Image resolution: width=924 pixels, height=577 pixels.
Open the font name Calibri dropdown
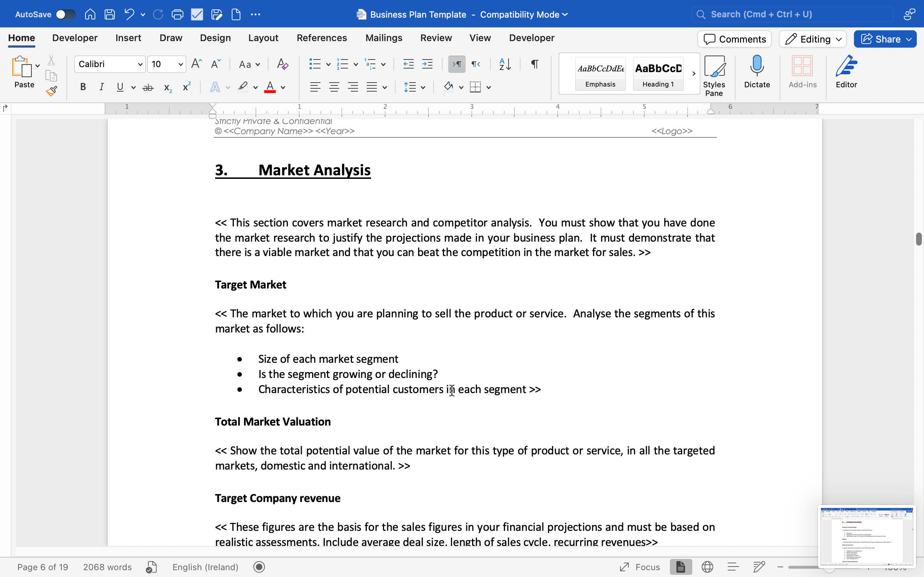click(x=140, y=64)
